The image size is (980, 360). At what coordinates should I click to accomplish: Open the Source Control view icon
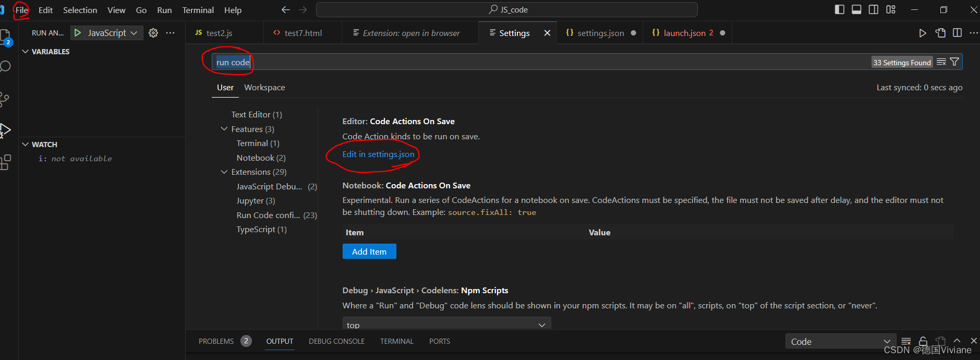tap(4, 99)
